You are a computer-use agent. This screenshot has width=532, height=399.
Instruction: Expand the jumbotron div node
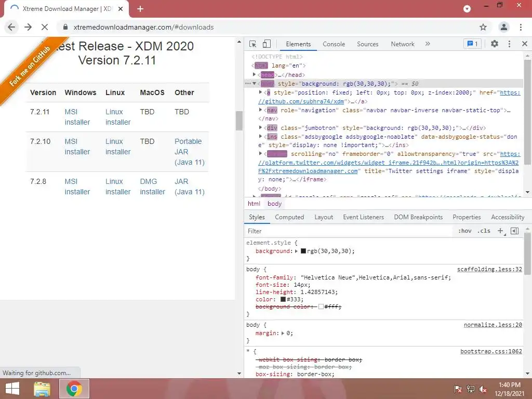[x=261, y=128]
